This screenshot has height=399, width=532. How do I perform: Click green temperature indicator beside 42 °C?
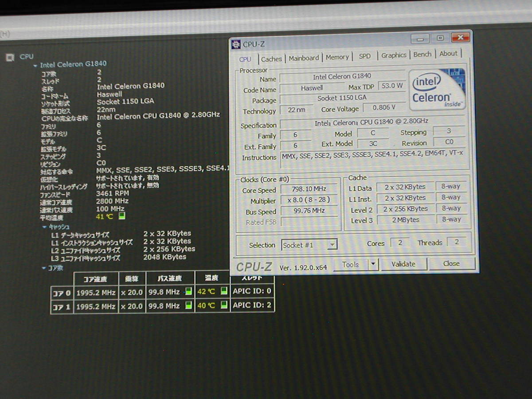(x=224, y=291)
